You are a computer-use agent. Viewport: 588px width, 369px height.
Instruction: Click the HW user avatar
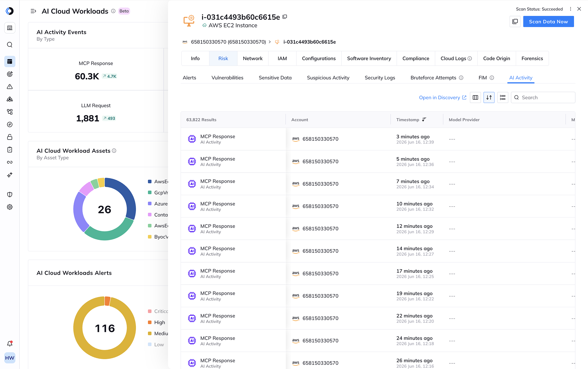[10, 358]
